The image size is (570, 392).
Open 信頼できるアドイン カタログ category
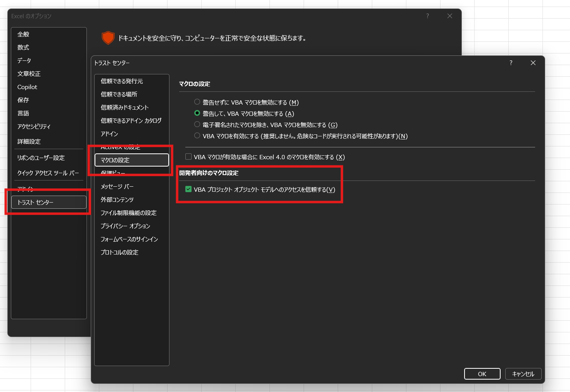(x=132, y=120)
